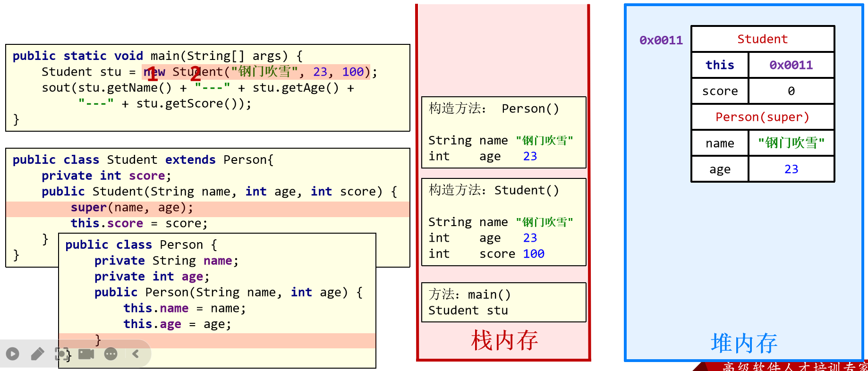Click the "钢门吹雪" value in the heap table
The width and height of the screenshot is (868, 371).
791,143
